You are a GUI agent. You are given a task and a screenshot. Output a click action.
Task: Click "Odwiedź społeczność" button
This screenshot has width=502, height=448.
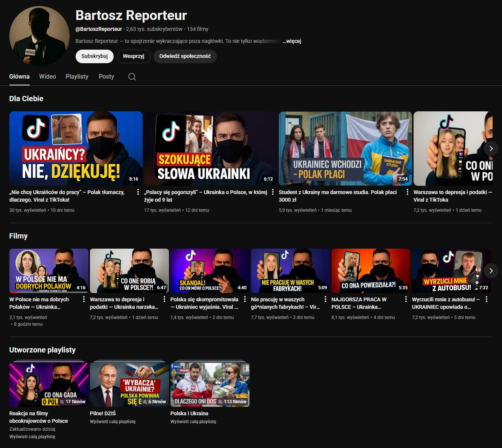coord(185,56)
